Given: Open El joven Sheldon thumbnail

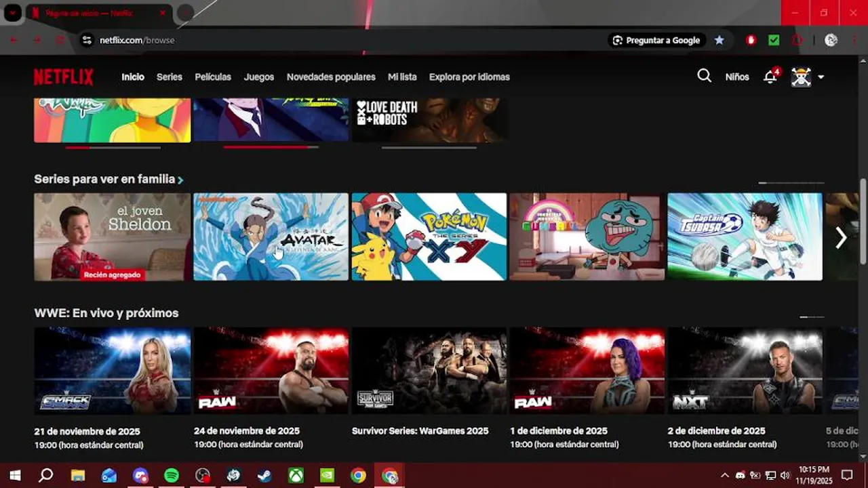Looking at the screenshot, I should coord(113,237).
